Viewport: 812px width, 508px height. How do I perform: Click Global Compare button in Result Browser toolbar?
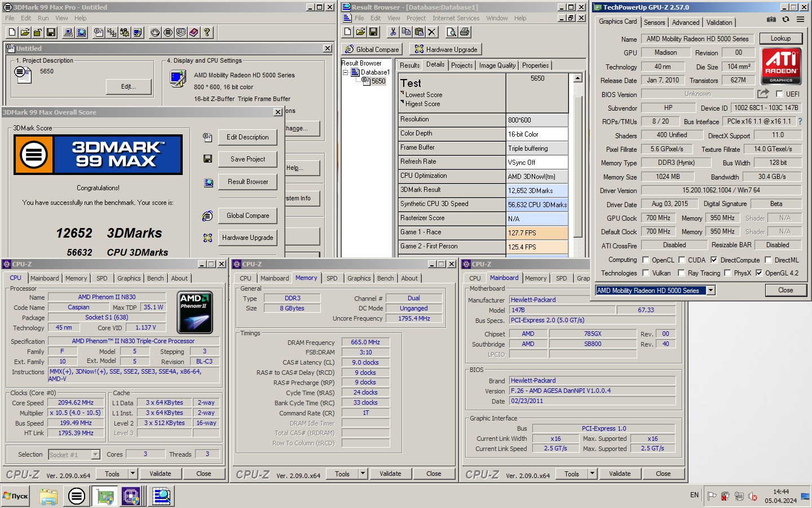point(372,50)
